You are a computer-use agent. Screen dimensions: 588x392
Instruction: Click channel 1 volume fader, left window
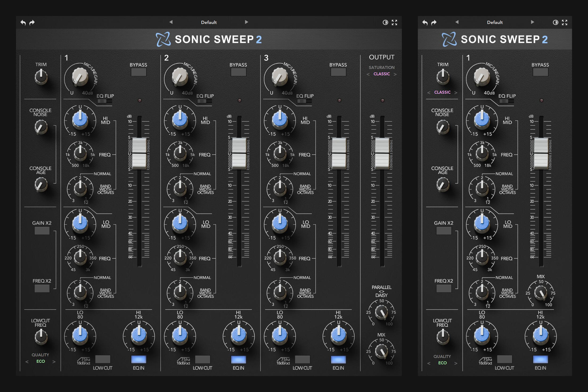coord(139,154)
